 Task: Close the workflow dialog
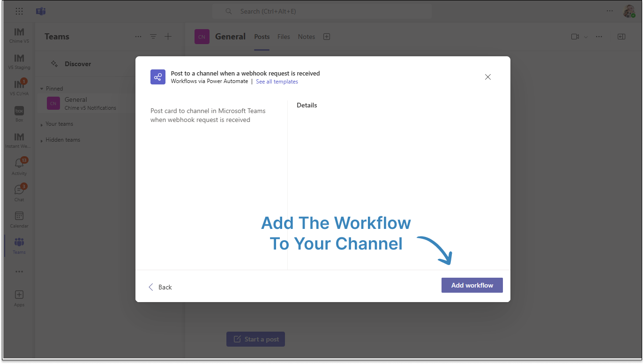[488, 77]
